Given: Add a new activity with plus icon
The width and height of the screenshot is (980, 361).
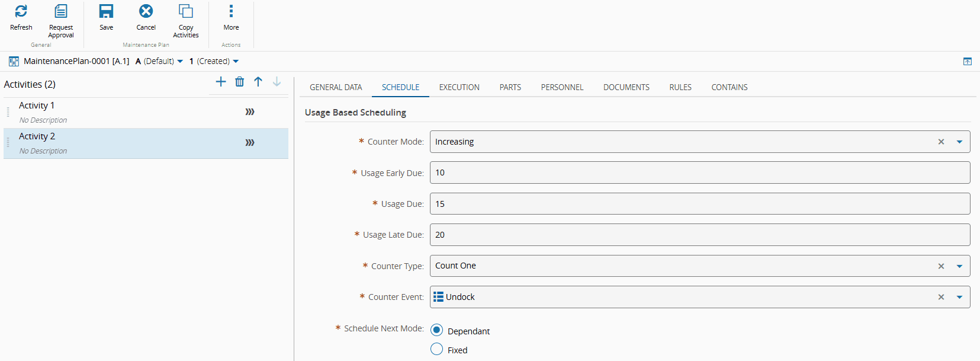Looking at the screenshot, I should click(x=221, y=82).
